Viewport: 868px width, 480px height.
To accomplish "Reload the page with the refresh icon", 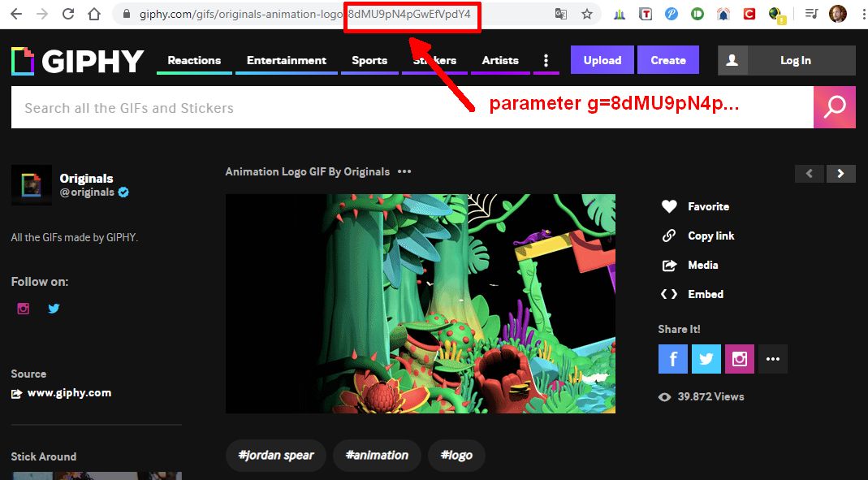I will point(68,14).
